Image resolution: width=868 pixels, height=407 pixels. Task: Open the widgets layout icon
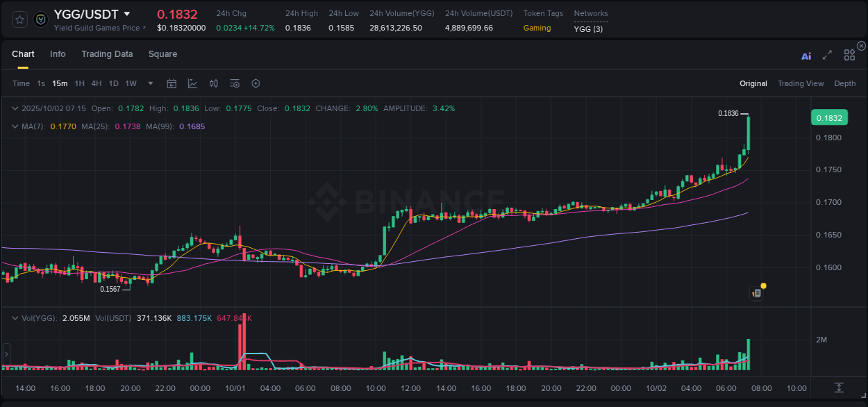[x=849, y=55]
